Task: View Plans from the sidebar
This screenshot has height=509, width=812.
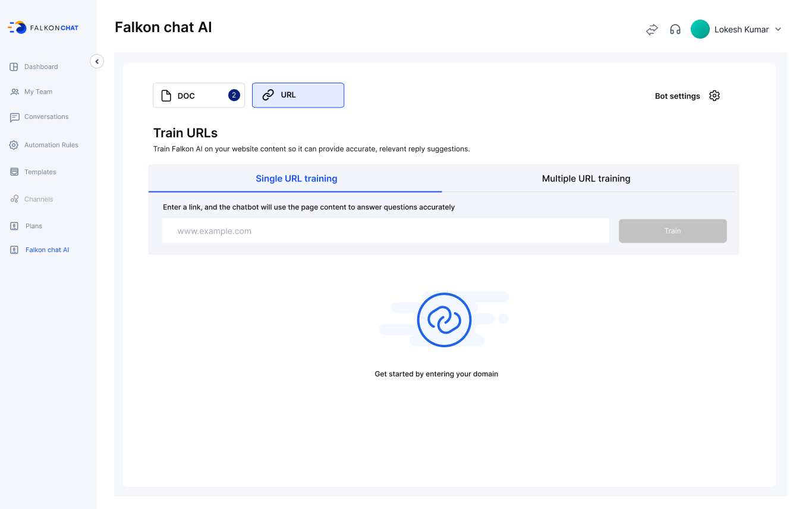Action: pyautogui.click(x=33, y=226)
